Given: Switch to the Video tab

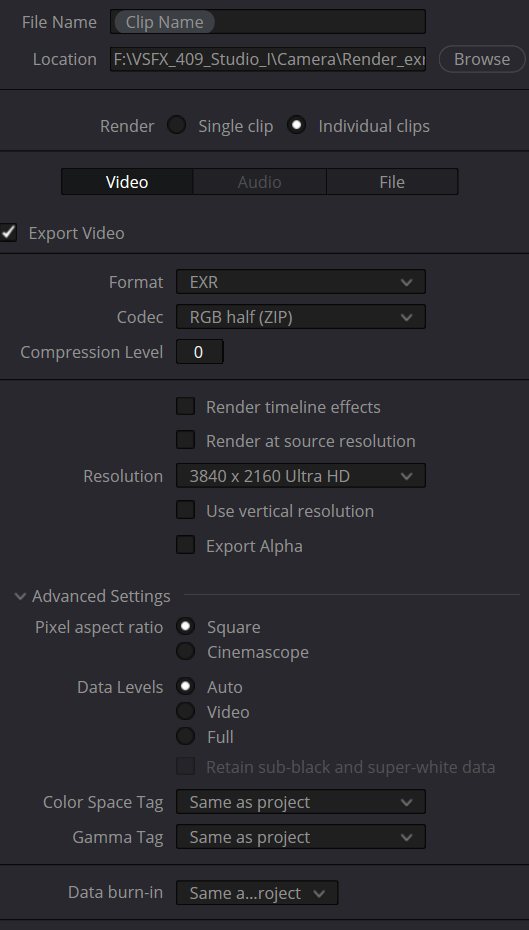Looking at the screenshot, I should coord(127,181).
